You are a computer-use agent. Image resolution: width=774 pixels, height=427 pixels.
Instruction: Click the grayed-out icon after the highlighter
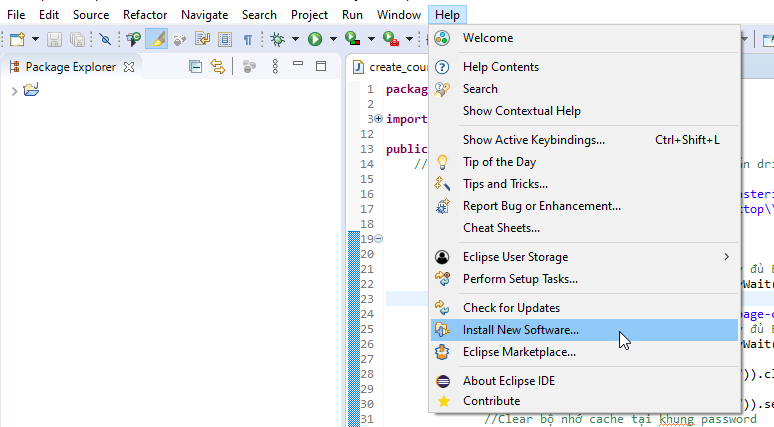(180, 39)
